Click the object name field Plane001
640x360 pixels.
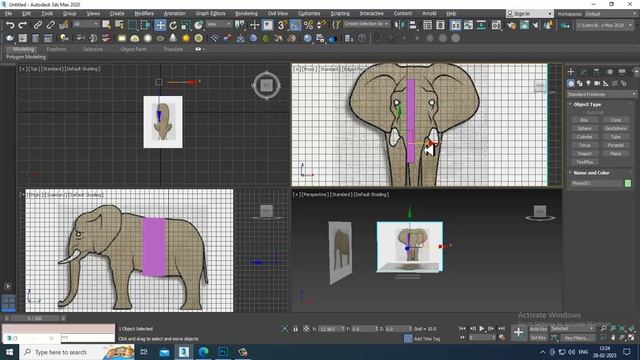[x=597, y=183]
